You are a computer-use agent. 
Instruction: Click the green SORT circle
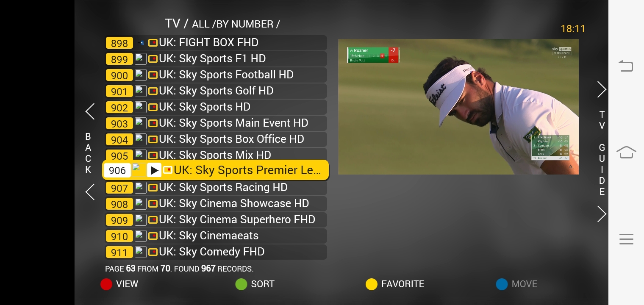pos(241,284)
